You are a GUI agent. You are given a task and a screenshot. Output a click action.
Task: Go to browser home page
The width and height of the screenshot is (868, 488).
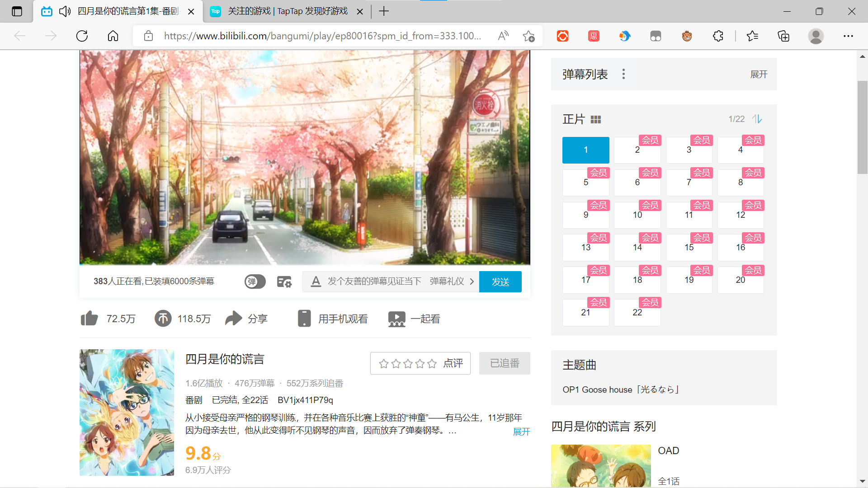113,36
